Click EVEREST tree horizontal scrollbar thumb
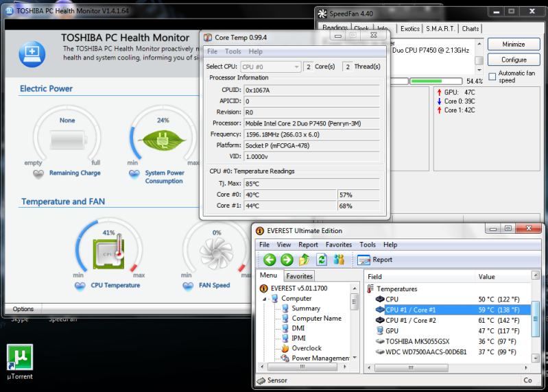The width and height of the screenshot is (548, 392). (x=302, y=367)
